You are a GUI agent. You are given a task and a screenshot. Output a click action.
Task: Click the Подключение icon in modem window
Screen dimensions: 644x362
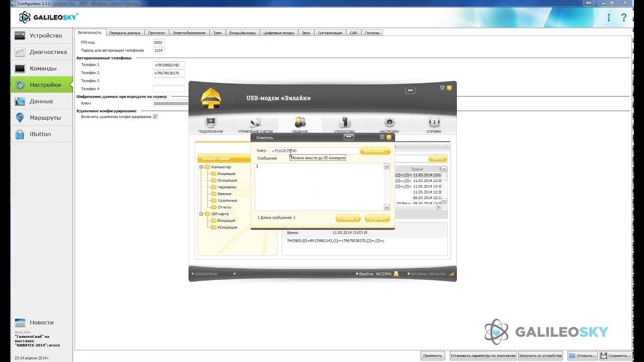pos(211,125)
